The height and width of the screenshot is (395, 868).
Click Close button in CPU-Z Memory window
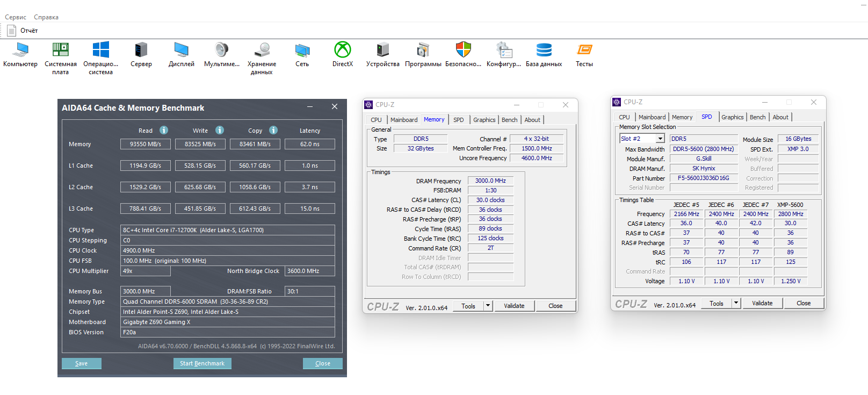coord(555,306)
